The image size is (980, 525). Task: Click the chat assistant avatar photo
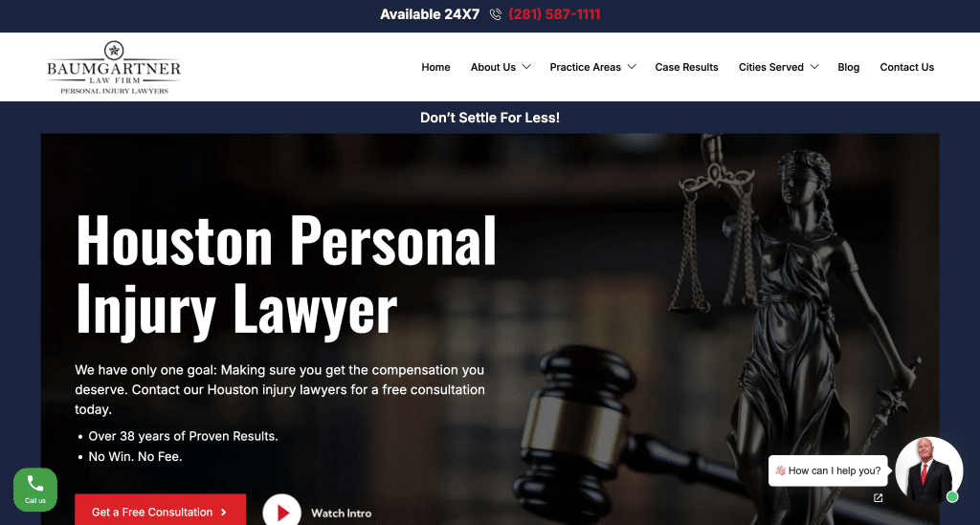pos(927,470)
